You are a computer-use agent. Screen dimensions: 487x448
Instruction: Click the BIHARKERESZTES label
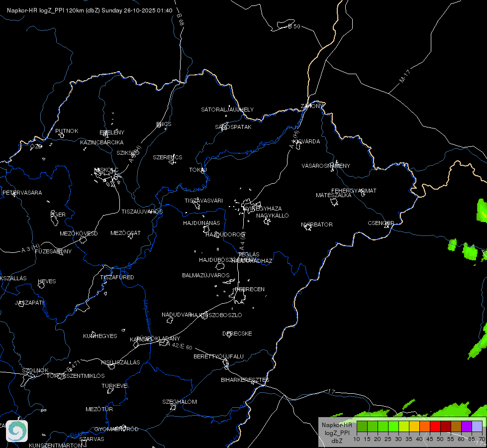click(245, 380)
